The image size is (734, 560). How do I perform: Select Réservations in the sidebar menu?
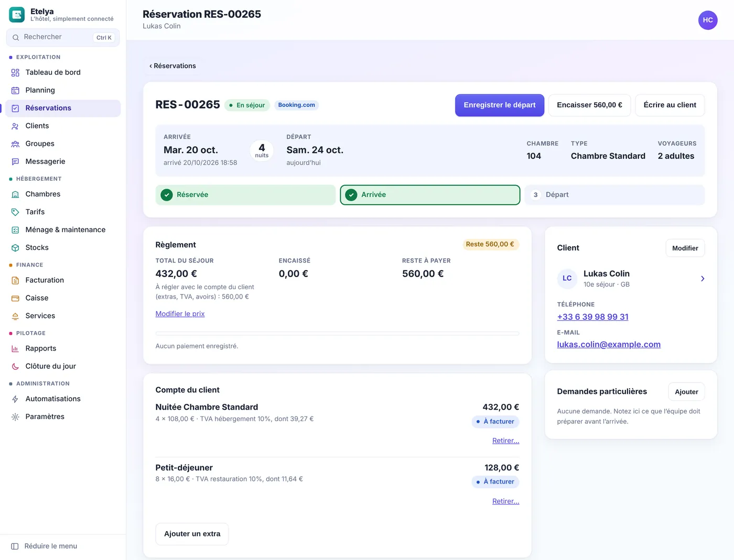(63, 108)
